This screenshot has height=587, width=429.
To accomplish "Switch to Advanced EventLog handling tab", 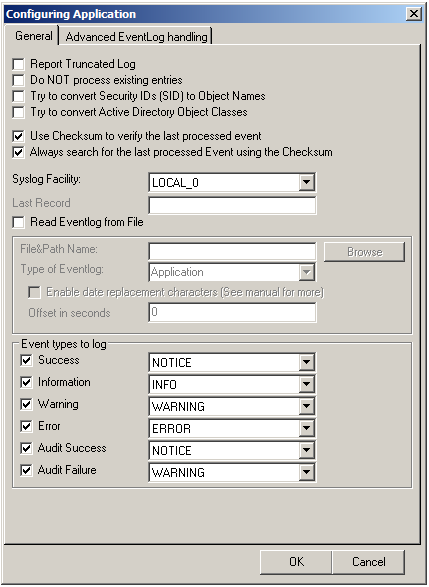I will tap(136, 37).
